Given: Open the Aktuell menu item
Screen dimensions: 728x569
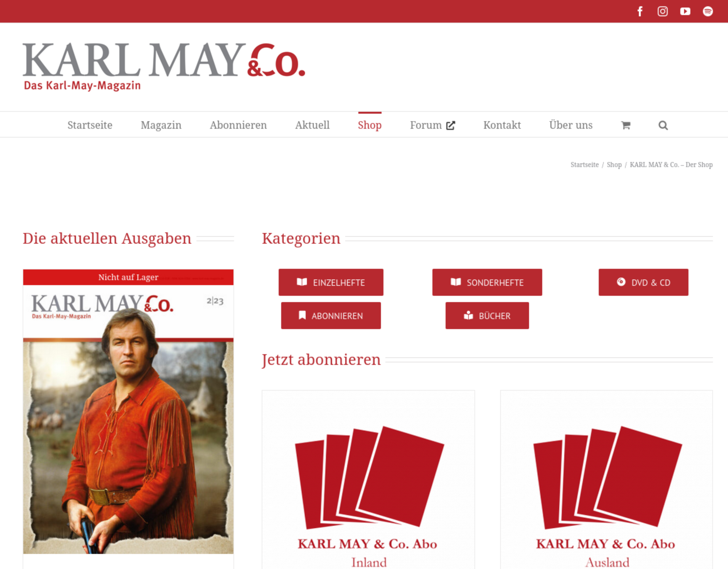Looking at the screenshot, I should [x=312, y=125].
